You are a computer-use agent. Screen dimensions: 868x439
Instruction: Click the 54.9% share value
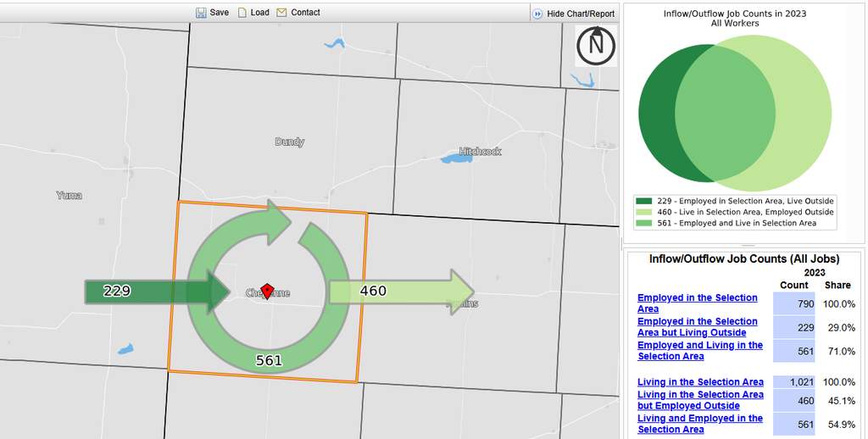tap(842, 425)
